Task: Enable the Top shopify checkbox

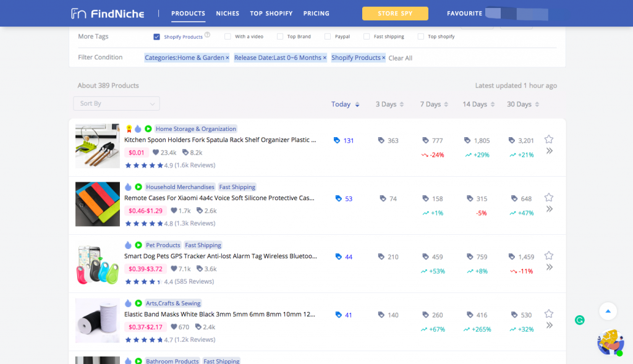Action: [x=420, y=36]
